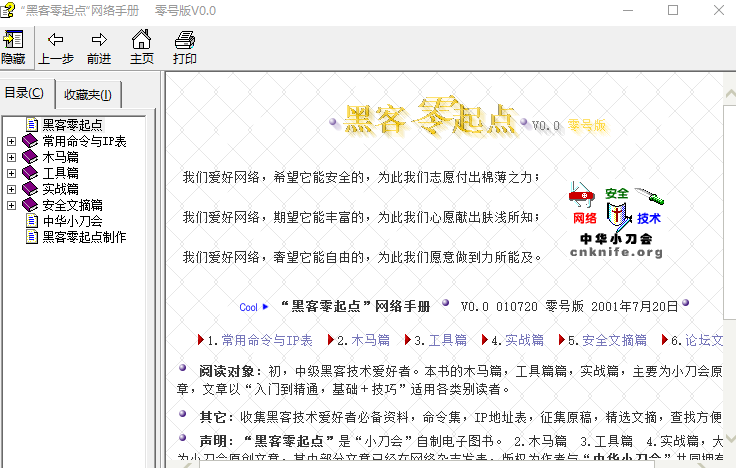
Task: Click the page icon beside 黑客零起点制作
Action: coord(32,237)
